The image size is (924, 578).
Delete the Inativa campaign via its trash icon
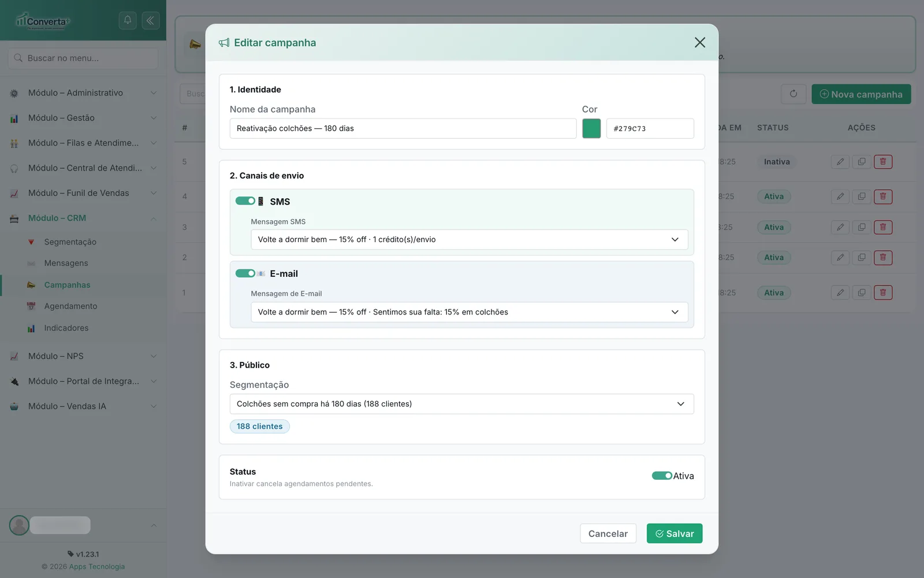(883, 162)
